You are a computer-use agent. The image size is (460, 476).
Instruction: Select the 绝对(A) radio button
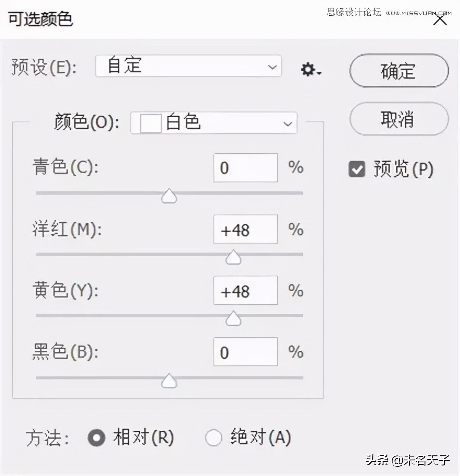click(x=214, y=437)
